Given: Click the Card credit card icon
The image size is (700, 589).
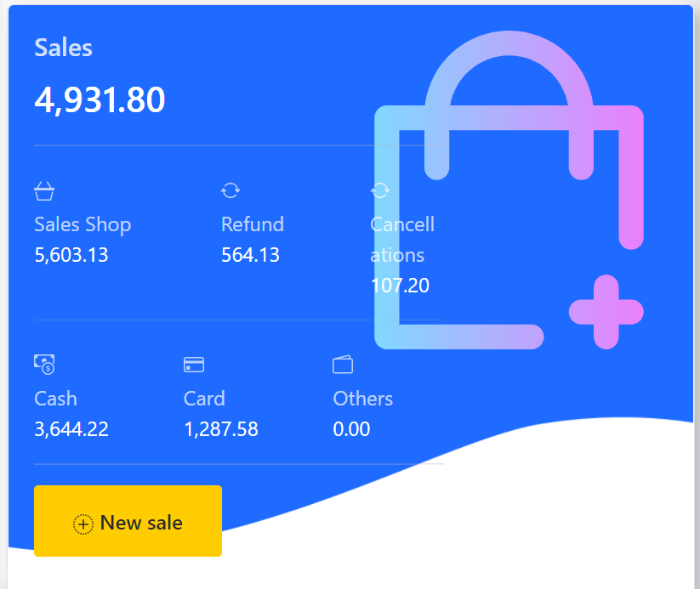Looking at the screenshot, I should click(x=194, y=365).
